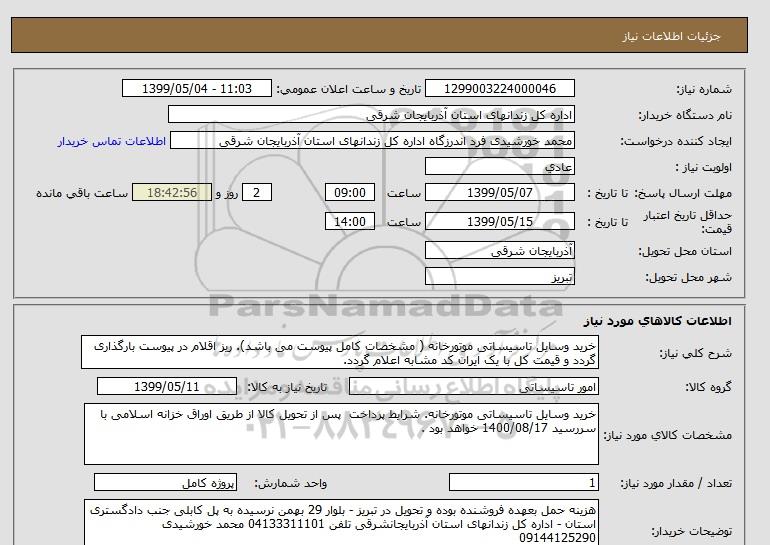Click the need number field 1299003224000046

point(499,89)
